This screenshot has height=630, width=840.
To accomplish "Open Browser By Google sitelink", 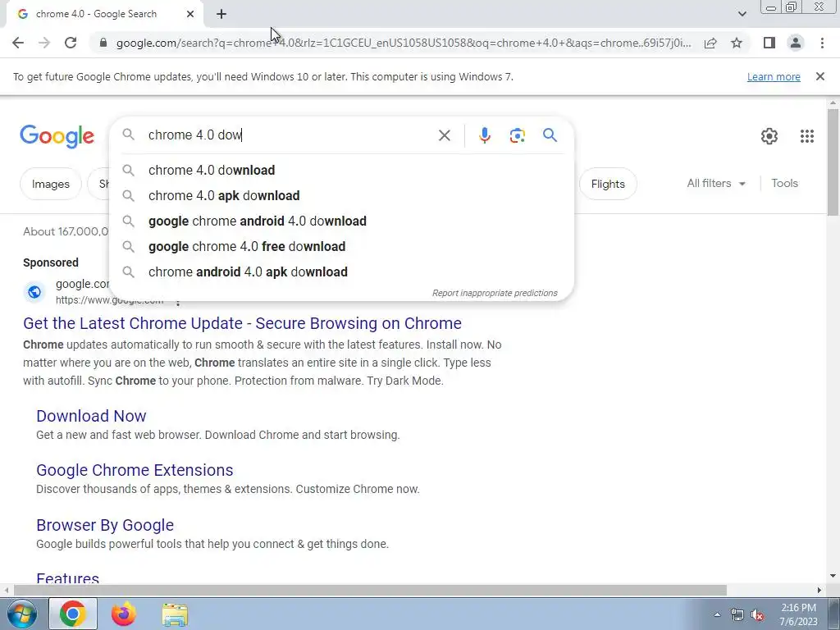I will point(105,525).
